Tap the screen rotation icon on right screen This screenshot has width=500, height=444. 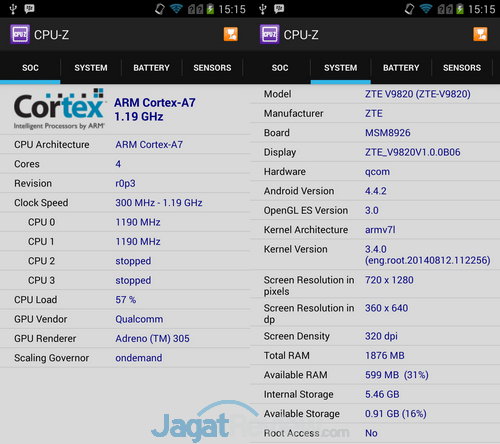pos(409,9)
